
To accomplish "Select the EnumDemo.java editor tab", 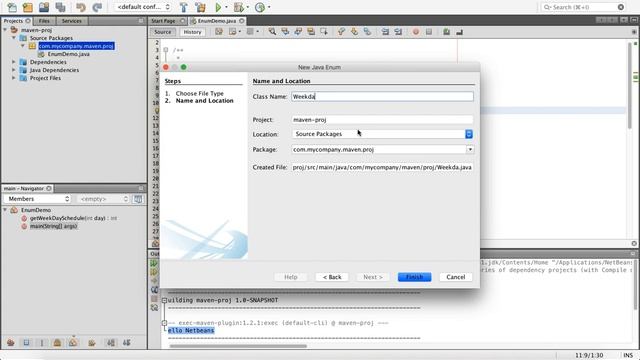I will point(217,21).
